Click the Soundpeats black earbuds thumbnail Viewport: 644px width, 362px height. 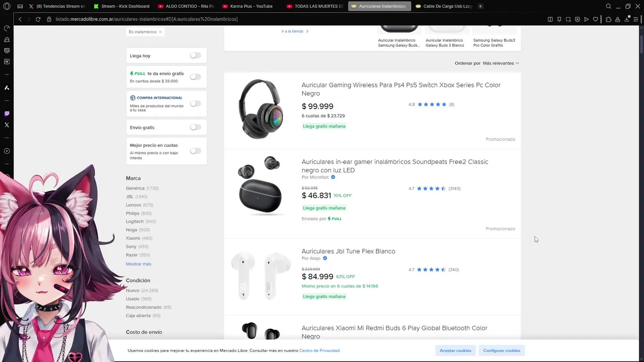(260, 186)
